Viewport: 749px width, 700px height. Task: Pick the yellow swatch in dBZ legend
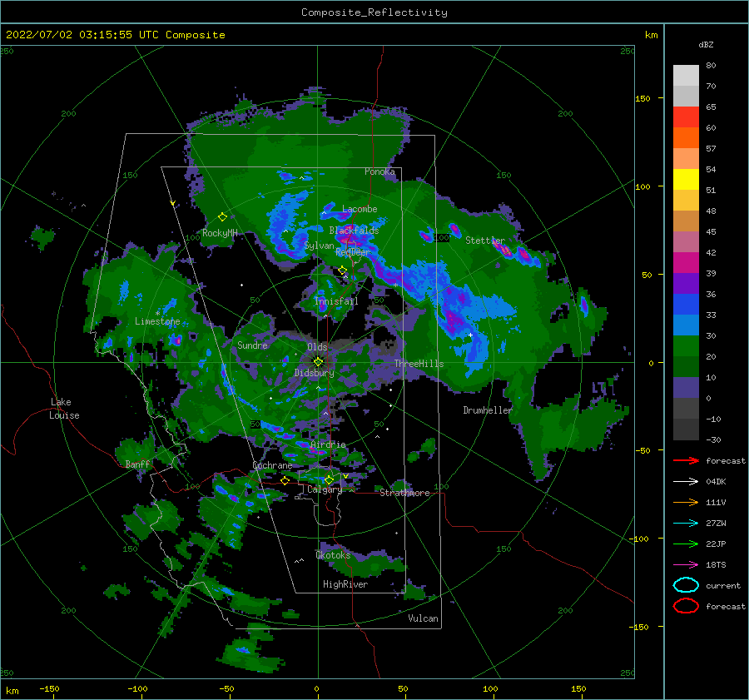(x=686, y=180)
